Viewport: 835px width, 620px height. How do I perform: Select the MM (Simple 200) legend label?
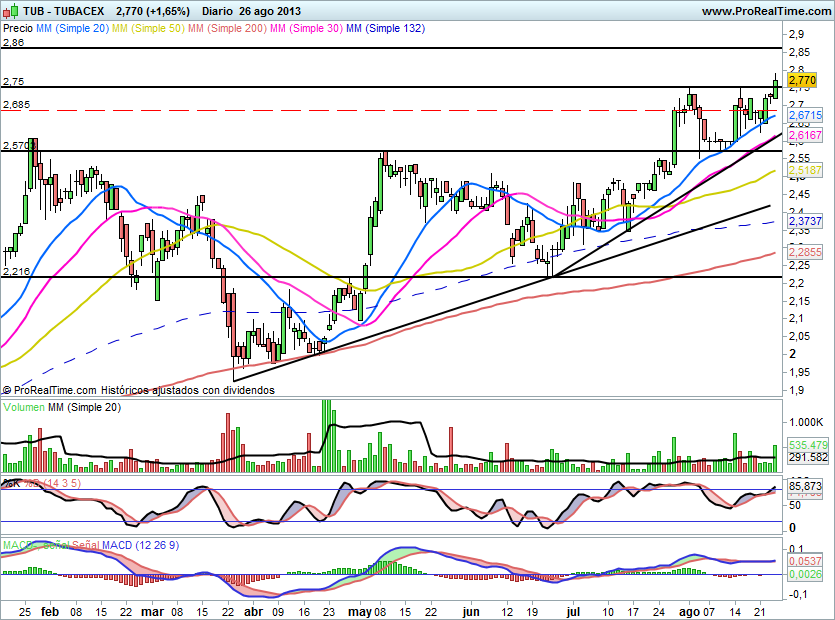point(225,29)
